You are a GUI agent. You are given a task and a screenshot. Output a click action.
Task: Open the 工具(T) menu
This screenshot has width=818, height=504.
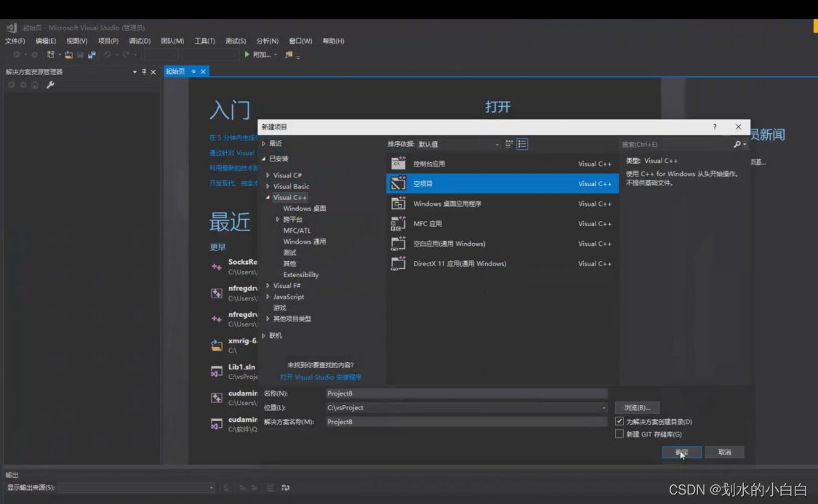(204, 41)
